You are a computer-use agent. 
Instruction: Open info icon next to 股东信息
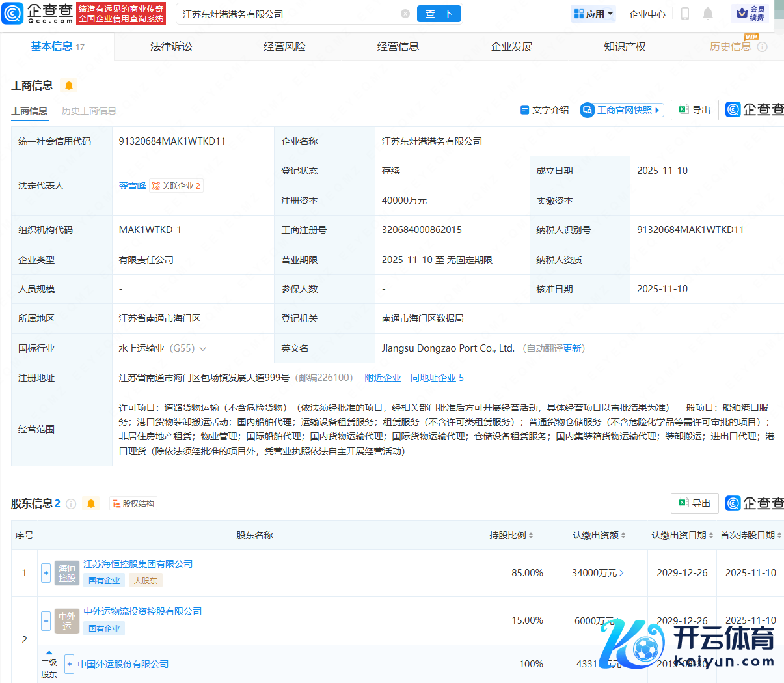point(72,504)
